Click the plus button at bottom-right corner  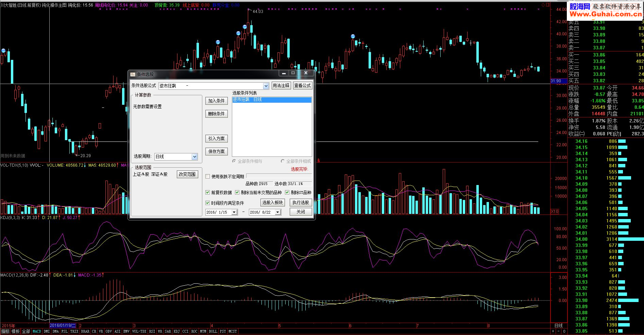tap(553, 331)
